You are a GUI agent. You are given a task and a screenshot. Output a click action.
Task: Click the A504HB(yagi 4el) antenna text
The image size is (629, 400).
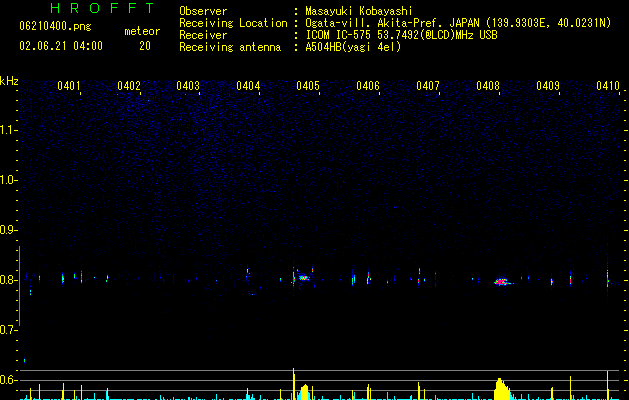(x=353, y=47)
